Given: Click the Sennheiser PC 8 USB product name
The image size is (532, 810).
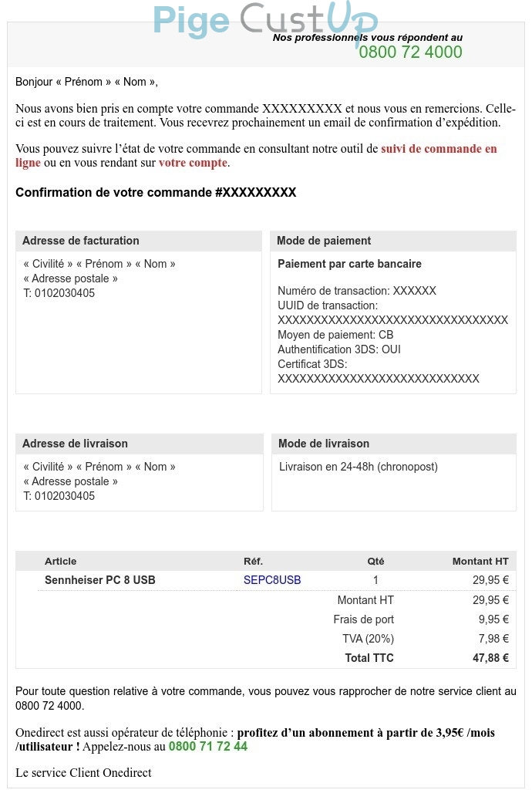Looking at the screenshot, I should point(100,580).
